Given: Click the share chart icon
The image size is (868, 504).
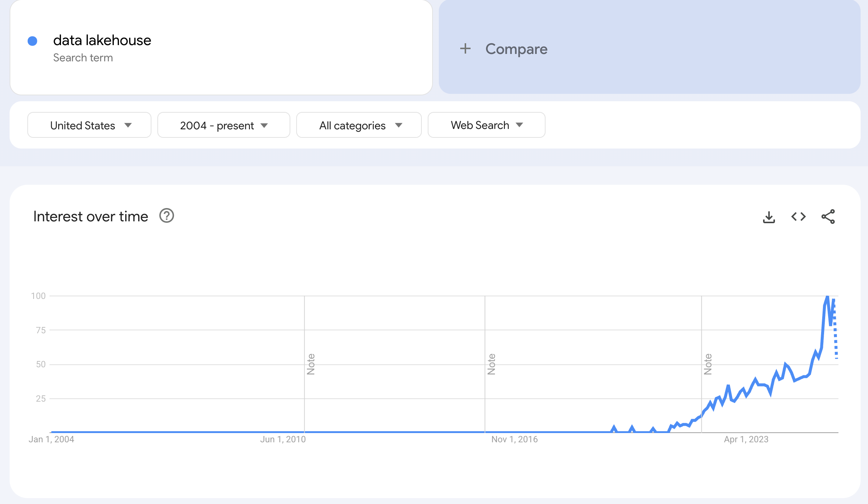Looking at the screenshot, I should 828,217.
